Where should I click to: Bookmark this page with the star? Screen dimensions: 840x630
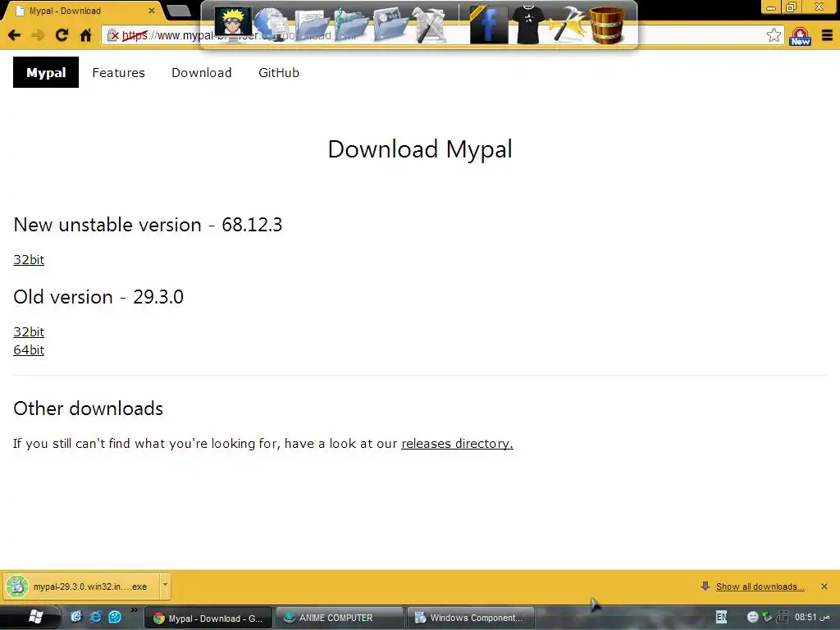coord(773,35)
